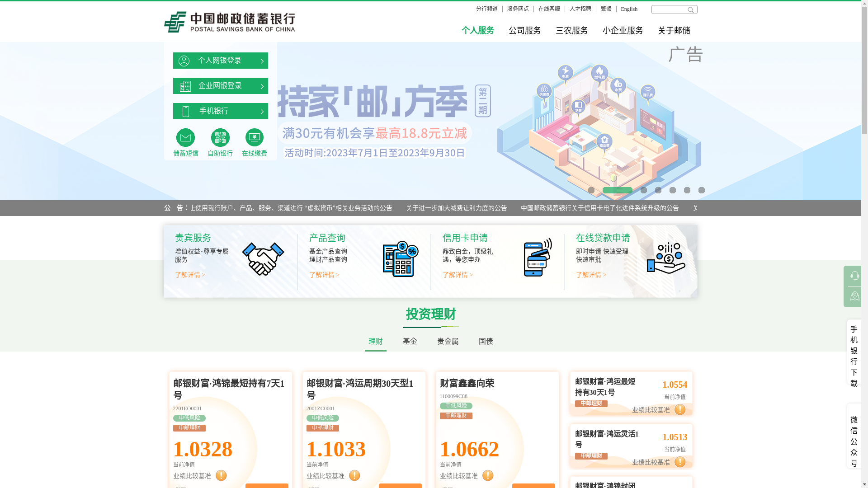868x488 pixels.
Task: Select 公司服务 main menu
Action: click(x=525, y=30)
